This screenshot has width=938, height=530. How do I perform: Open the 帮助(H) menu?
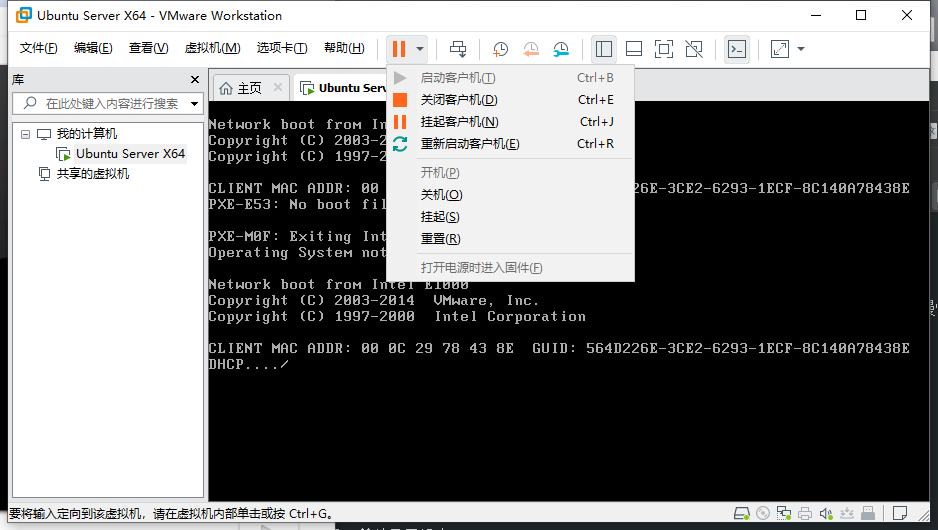(x=344, y=48)
